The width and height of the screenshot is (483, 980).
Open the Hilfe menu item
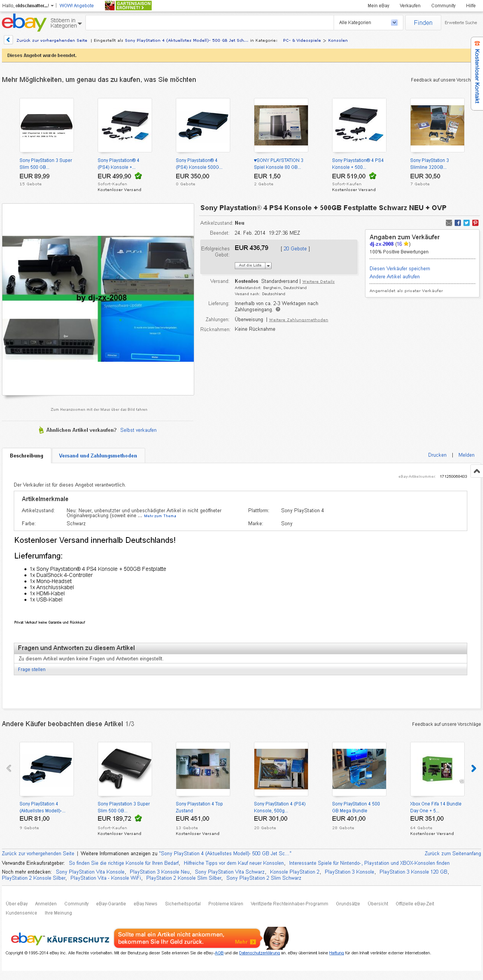click(x=471, y=6)
